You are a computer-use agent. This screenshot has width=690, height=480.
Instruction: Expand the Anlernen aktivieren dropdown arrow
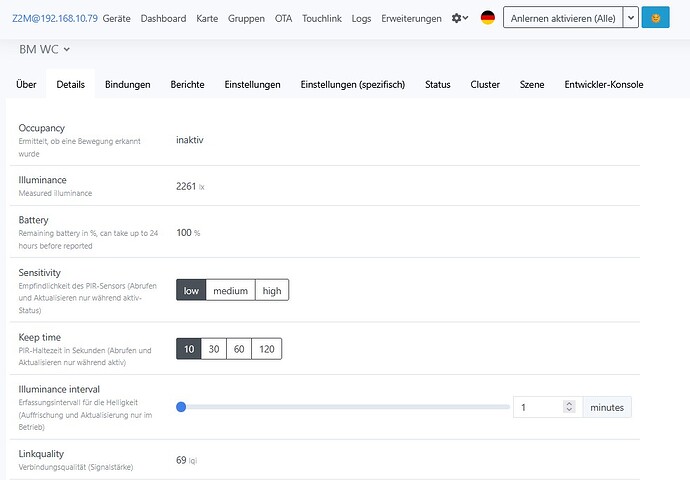(x=631, y=18)
